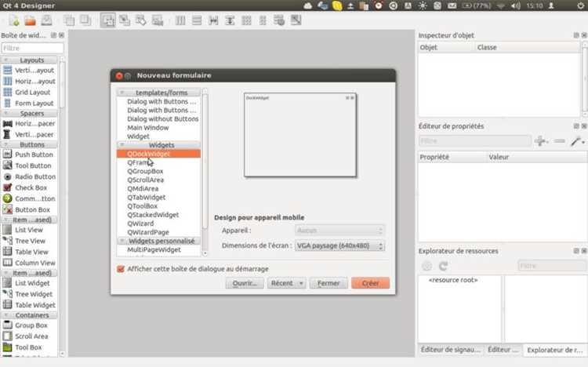This screenshot has height=367, width=588.
Task: Click the New form toolbar icon
Action: [14, 20]
